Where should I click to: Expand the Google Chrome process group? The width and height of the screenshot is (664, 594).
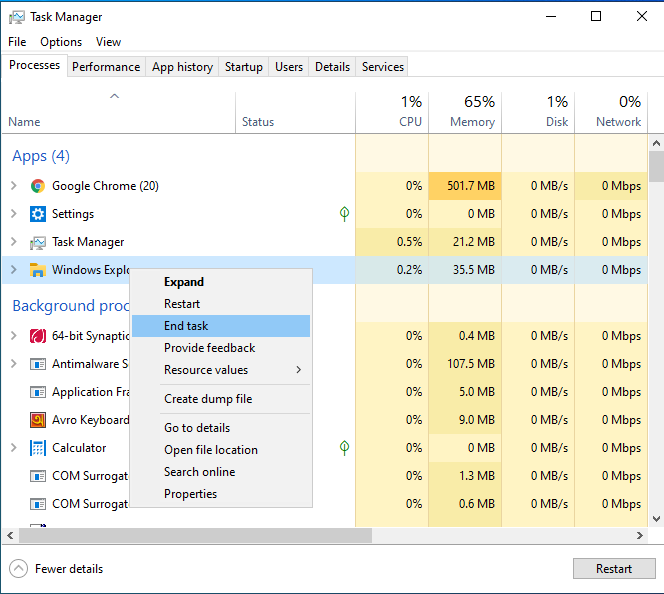[14, 186]
